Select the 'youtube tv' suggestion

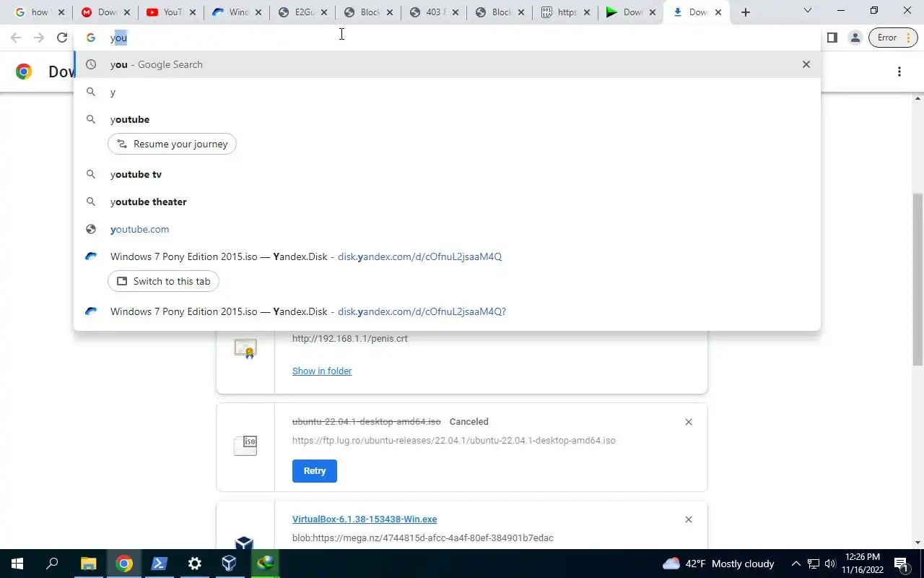447,174
